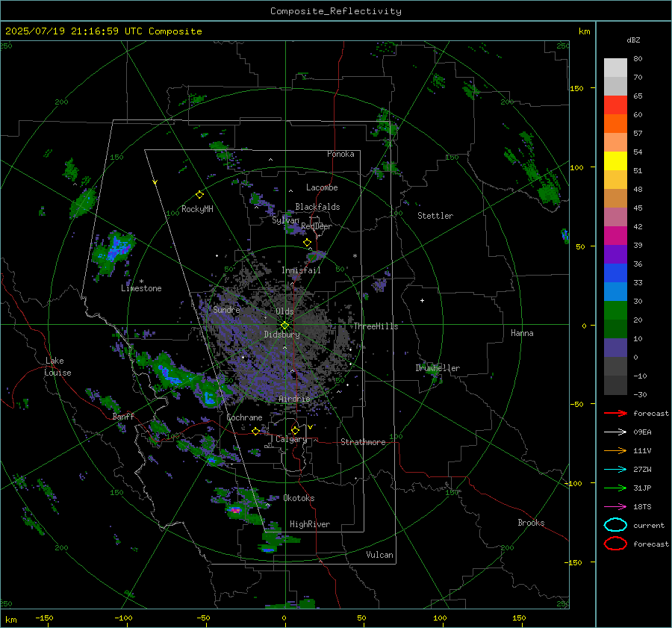Click the yellow diamond marker above Calgary
672x628 pixels.
coord(295,430)
